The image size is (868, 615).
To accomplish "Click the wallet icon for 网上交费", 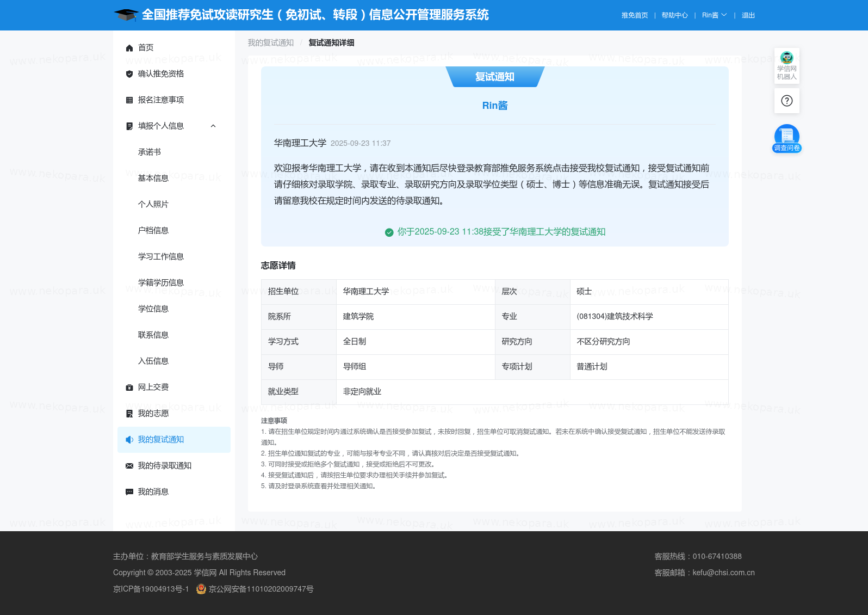I will pos(129,388).
